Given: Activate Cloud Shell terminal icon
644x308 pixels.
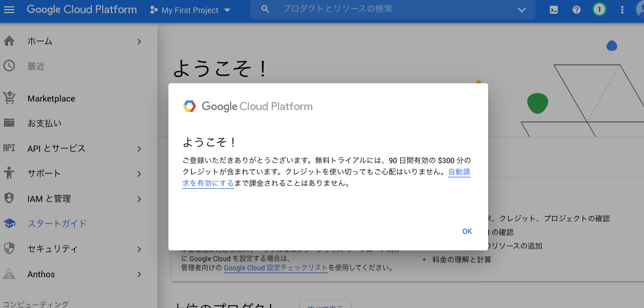Looking at the screenshot, I should pyautogui.click(x=554, y=10).
